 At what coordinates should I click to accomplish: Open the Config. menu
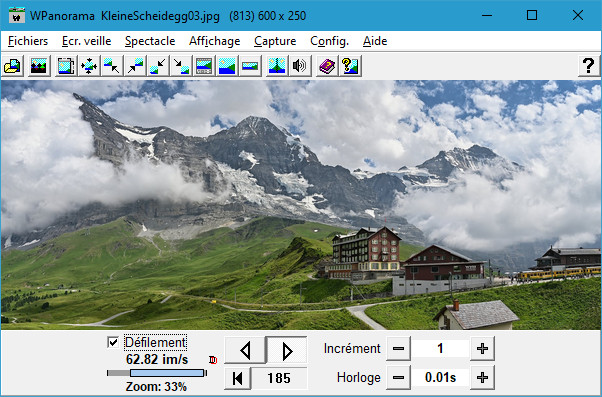[x=329, y=41]
